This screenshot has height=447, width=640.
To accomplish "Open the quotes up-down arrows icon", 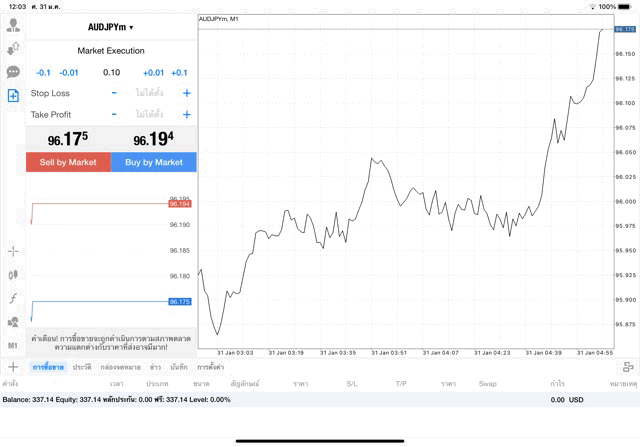I will pos(13,48).
